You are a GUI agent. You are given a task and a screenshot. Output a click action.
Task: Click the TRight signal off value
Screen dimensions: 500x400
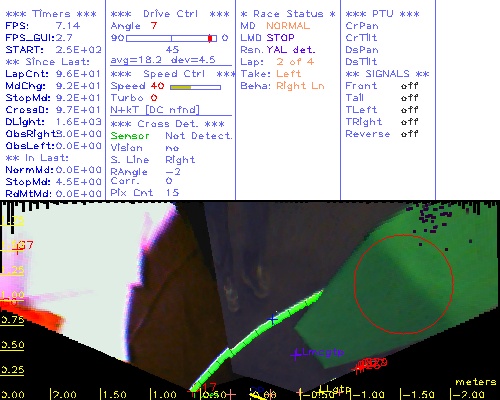point(410,122)
